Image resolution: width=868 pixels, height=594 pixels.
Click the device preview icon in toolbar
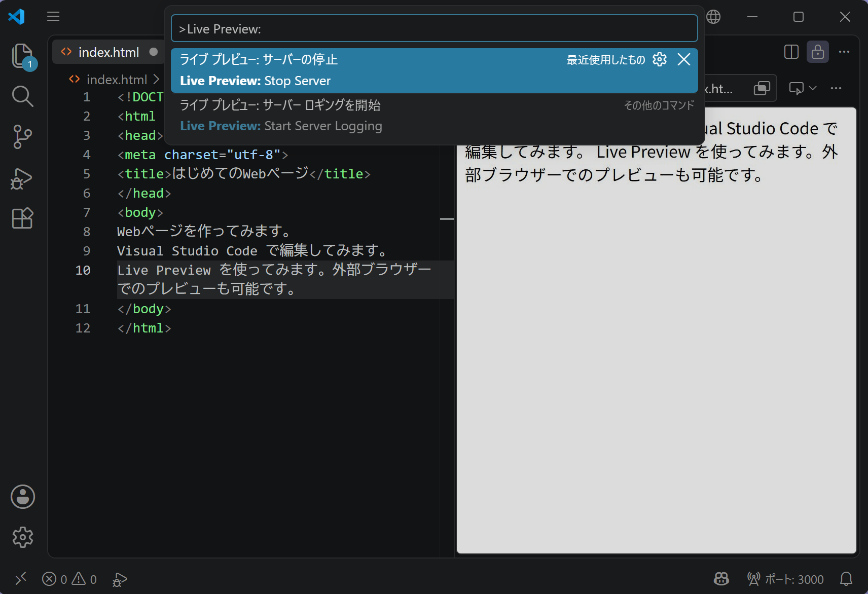point(797,88)
